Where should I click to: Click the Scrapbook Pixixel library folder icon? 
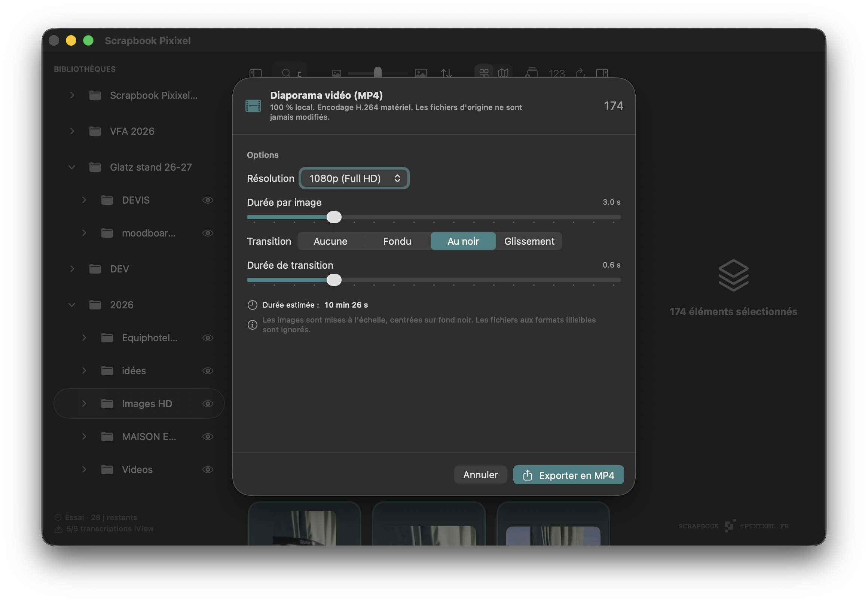(x=95, y=95)
